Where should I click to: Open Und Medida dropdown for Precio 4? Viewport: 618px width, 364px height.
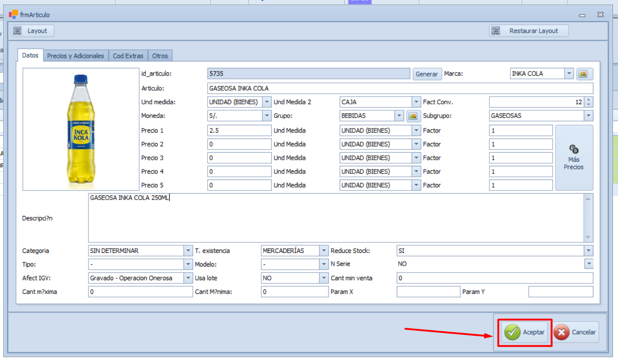pyautogui.click(x=416, y=172)
